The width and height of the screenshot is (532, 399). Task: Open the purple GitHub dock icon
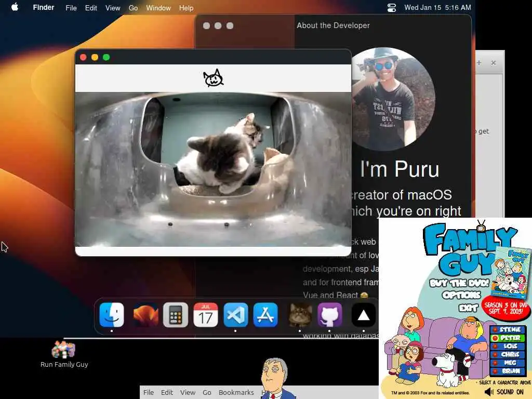(x=330, y=314)
